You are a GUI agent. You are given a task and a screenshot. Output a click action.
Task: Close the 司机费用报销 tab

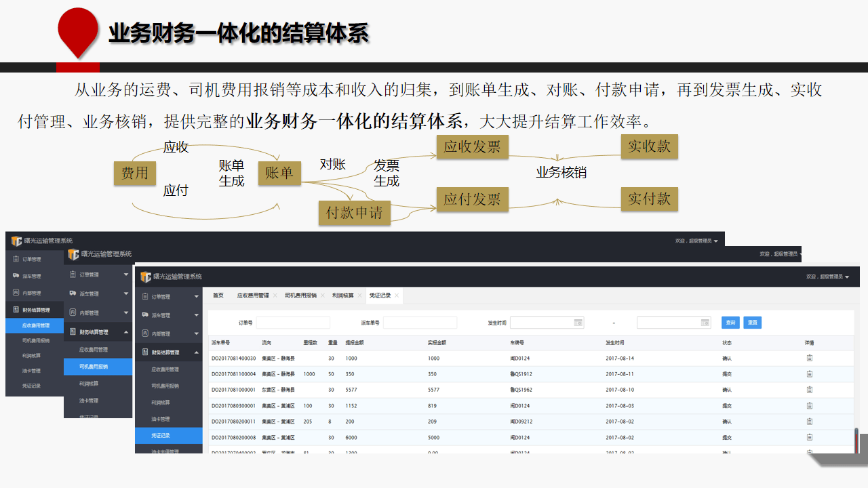click(x=323, y=296)
